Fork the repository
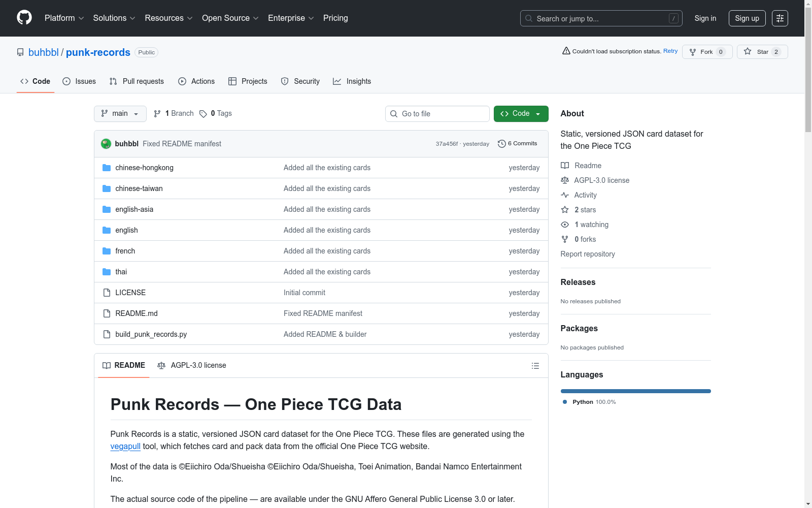This screenshot has height=508, width=812. (x=707, y=52)
